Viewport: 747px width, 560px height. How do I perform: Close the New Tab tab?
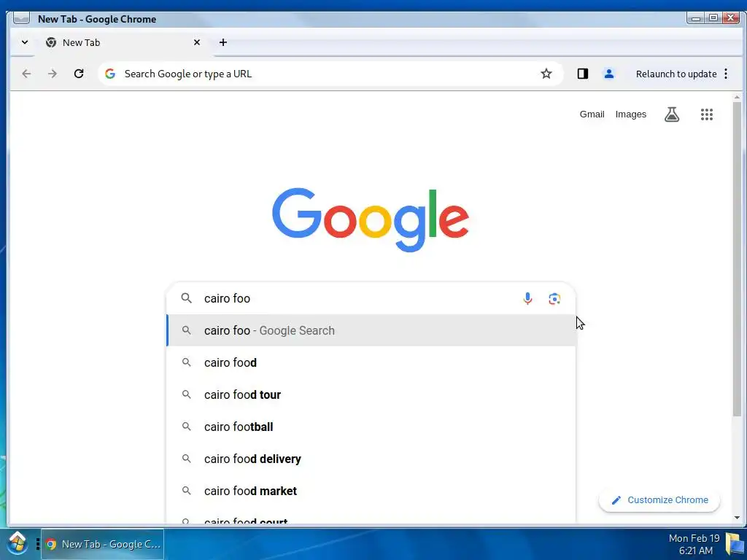pyautogui.click(x=197, y=42)
